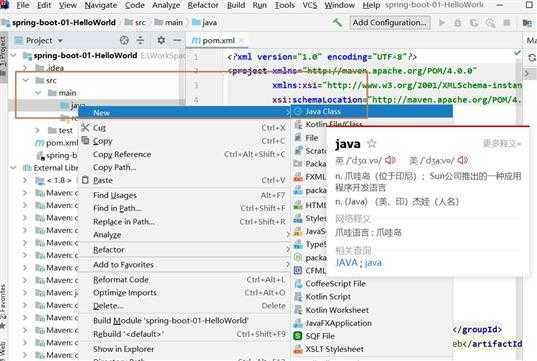Select pom.xml in the project tree

pyautogui.click(x=57, y=143)
